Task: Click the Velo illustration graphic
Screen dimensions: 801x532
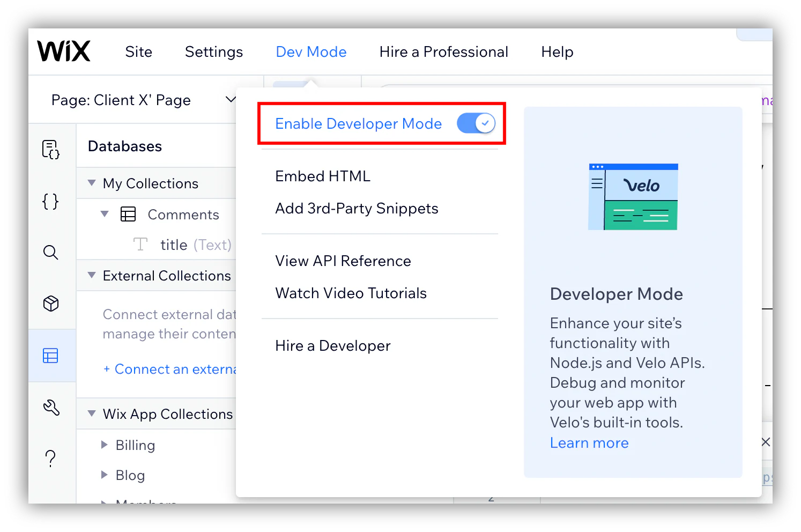Action: [x=633, y=197]
